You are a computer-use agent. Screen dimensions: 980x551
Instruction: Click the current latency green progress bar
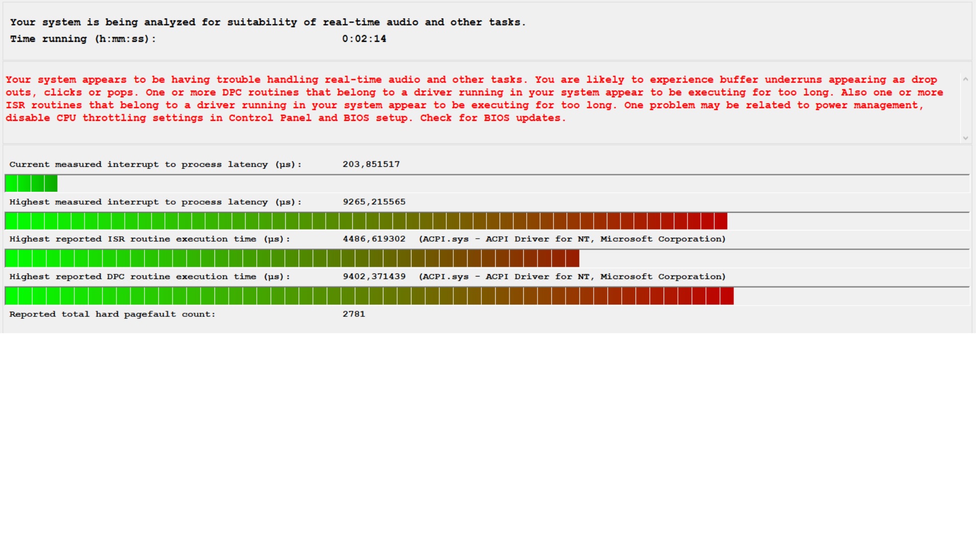(x=31, y=183)
